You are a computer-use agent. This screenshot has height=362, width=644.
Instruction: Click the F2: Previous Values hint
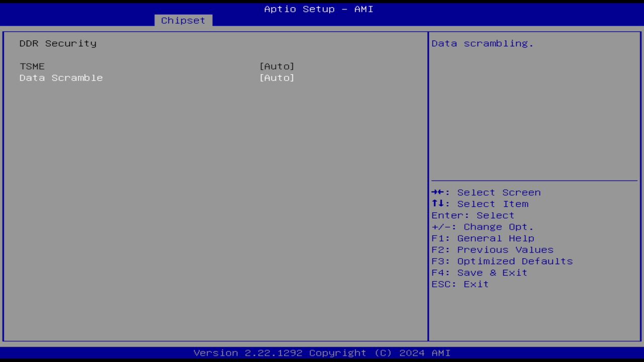pyautogui.click(x=493, y=250)
